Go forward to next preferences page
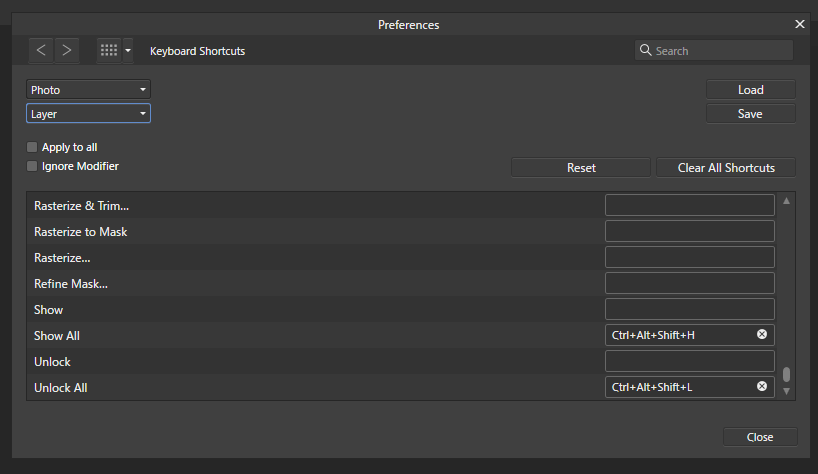818x474 pixels. pos(67,50)
